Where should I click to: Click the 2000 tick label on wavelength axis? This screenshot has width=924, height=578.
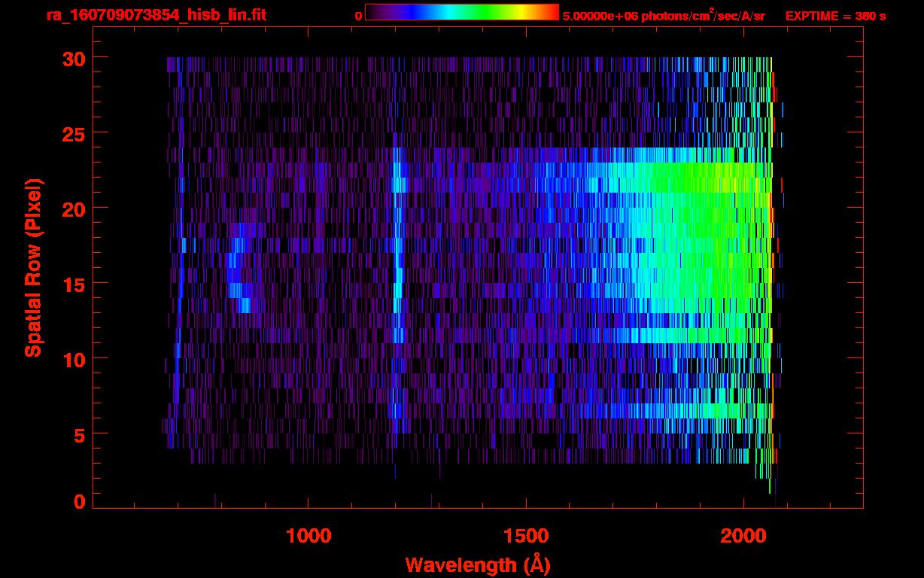tap(743, 536)
